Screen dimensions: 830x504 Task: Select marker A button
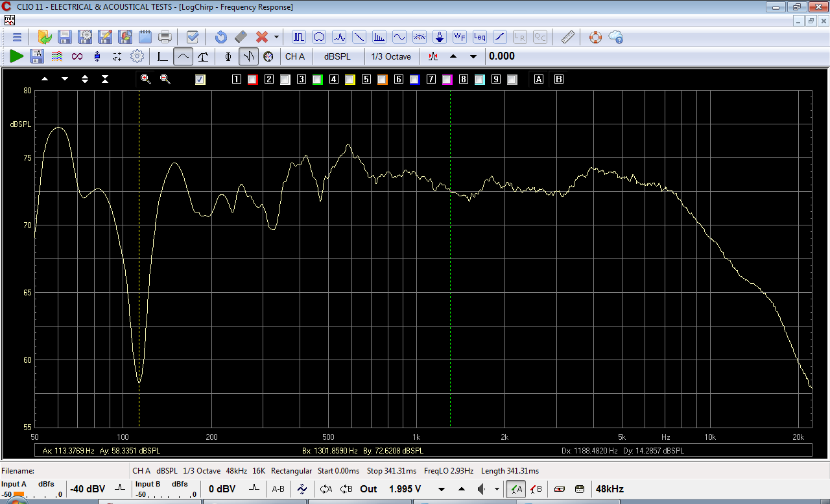coord(539,80)
